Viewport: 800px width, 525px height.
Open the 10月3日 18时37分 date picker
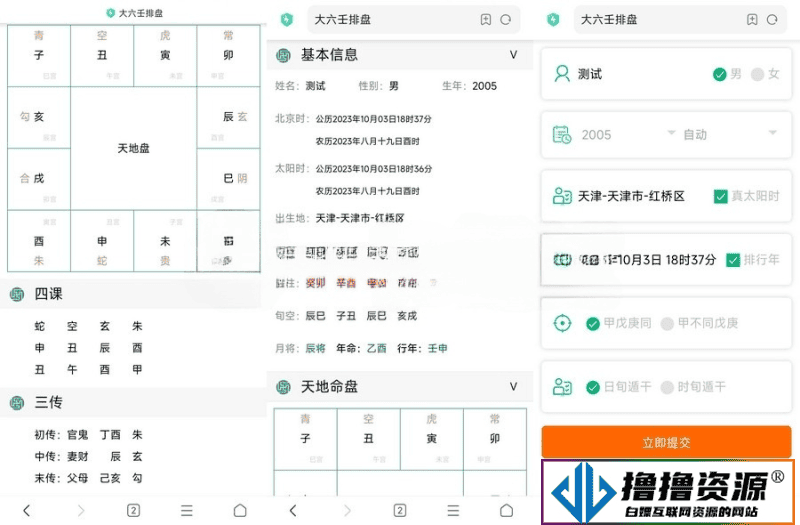pos(647,260)
